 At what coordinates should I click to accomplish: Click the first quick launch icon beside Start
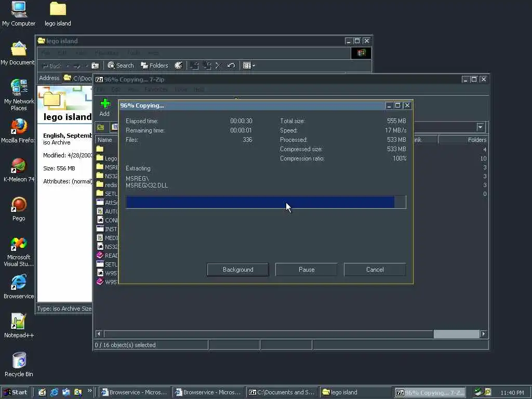coord(42,392)
